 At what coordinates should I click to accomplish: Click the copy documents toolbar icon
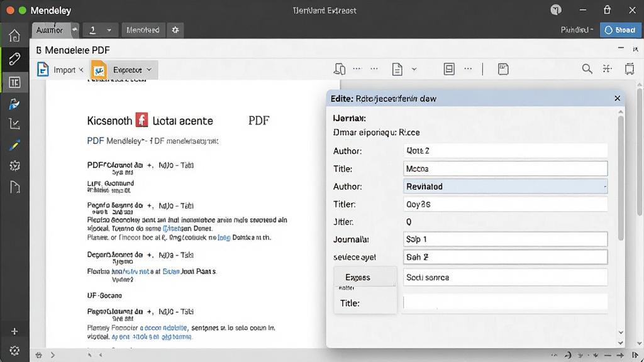(339, 69)
